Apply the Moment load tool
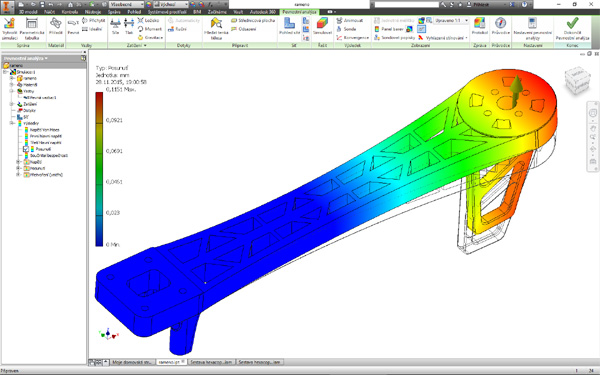 click(150, 29)
